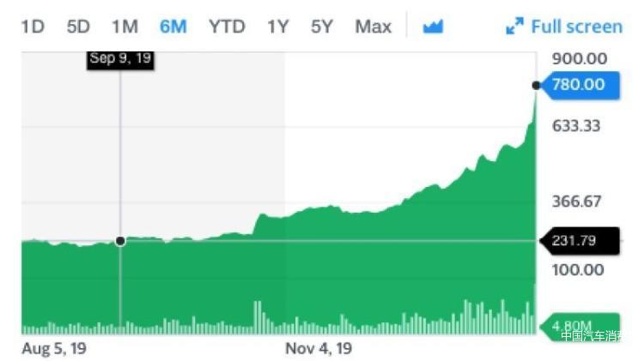
Task: Click the 780.00 current price label
Action: point(580,85)
